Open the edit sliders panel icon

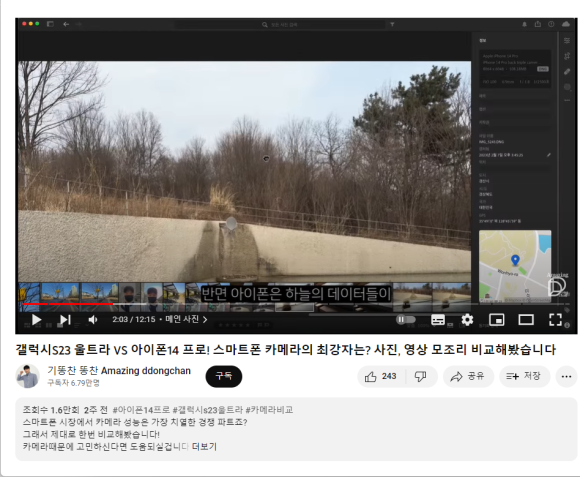point(567,41)
